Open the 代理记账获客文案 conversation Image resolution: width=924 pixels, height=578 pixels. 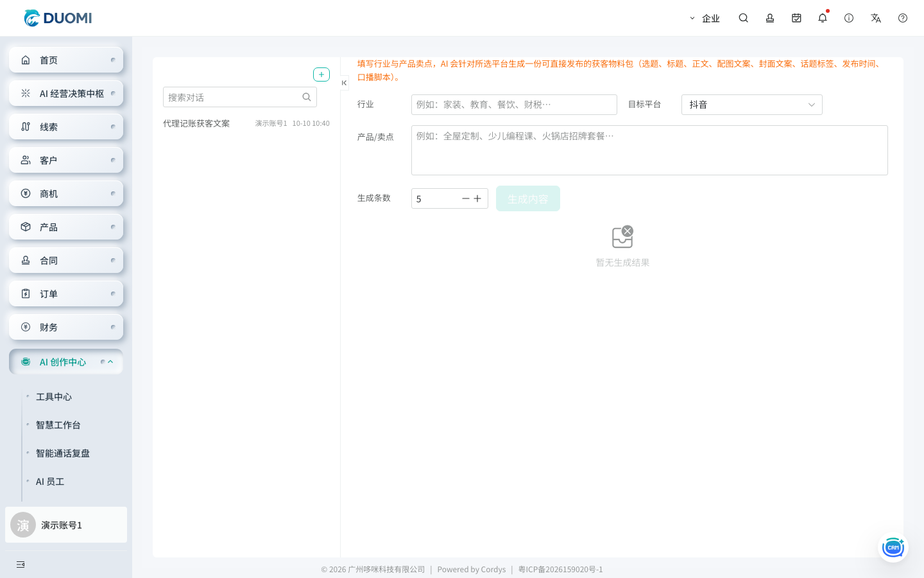[246, 123]
